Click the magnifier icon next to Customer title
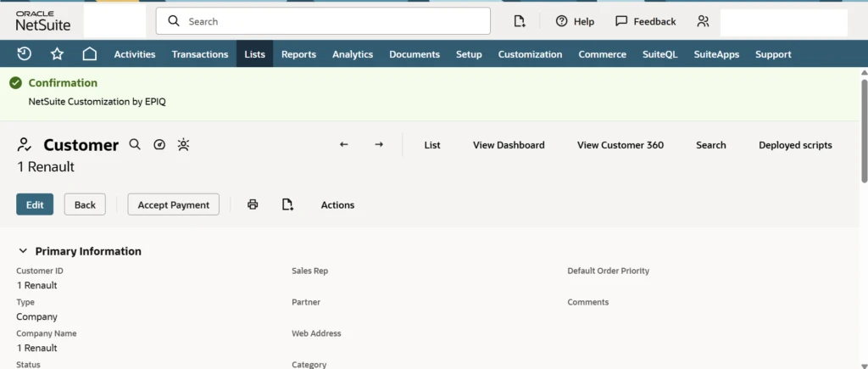868x369 pixels. [135, 144]
